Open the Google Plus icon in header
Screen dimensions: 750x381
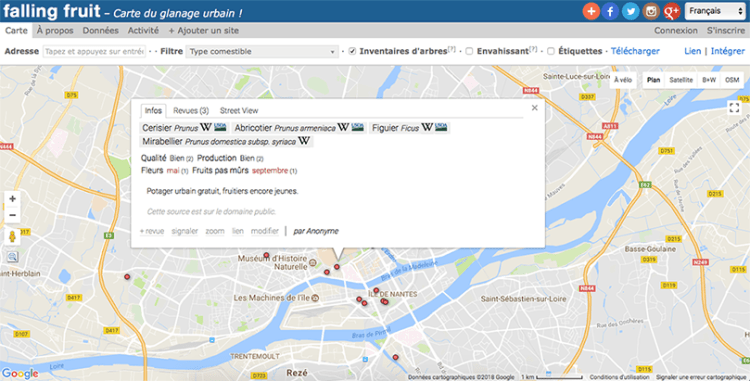coord(671,11)
